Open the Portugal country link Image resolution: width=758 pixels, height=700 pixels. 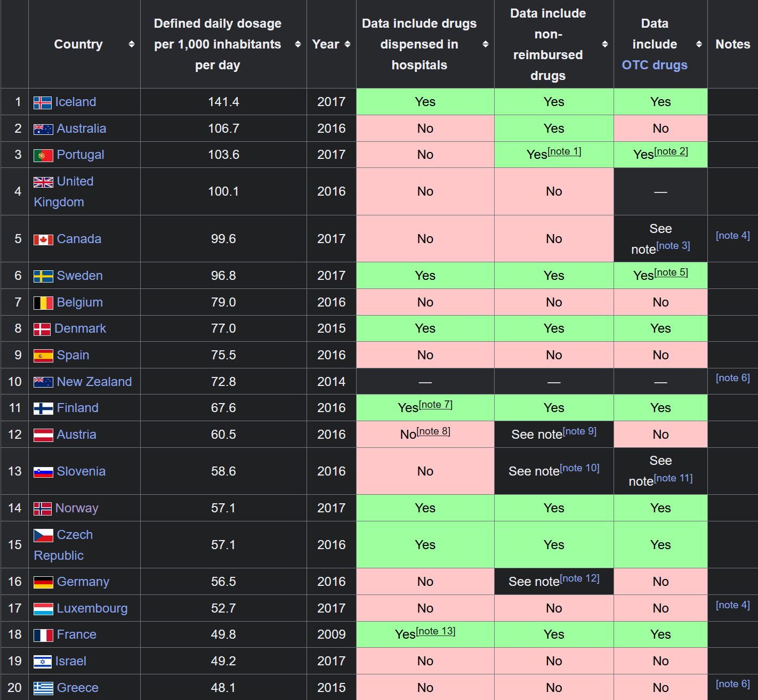[80, 155]
